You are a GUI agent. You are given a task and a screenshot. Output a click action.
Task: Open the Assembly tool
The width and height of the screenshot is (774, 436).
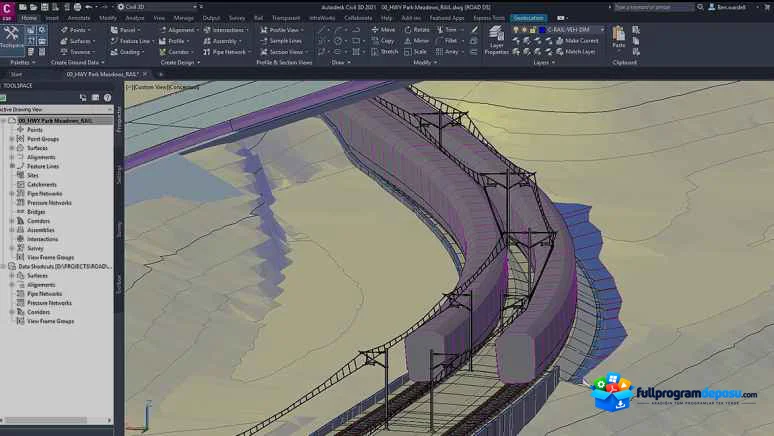(x=223, y=41)
